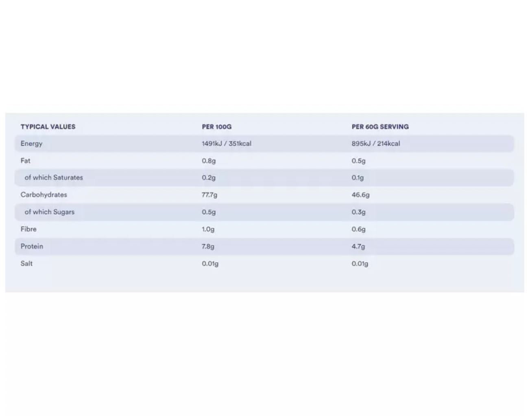Select the Energy row label
This screenshot has height=416, width=532.
tap(31, 144)
